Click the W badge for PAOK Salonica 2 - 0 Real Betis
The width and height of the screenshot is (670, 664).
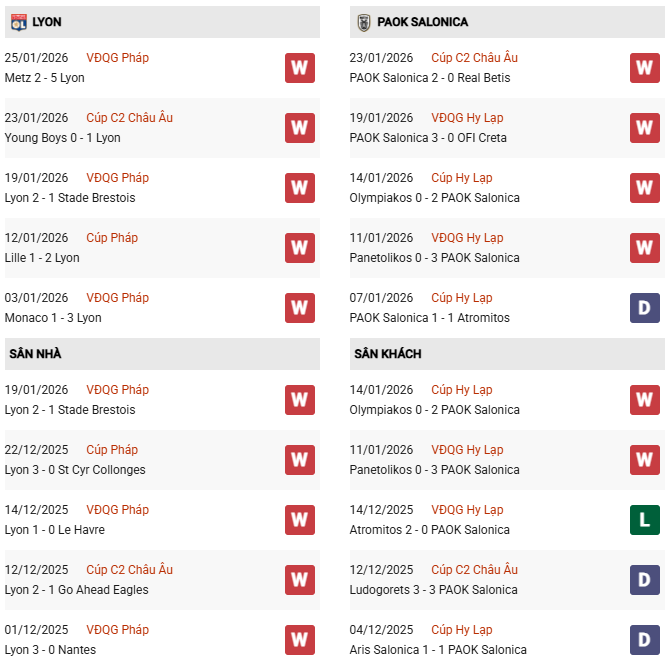click(644, 68)
